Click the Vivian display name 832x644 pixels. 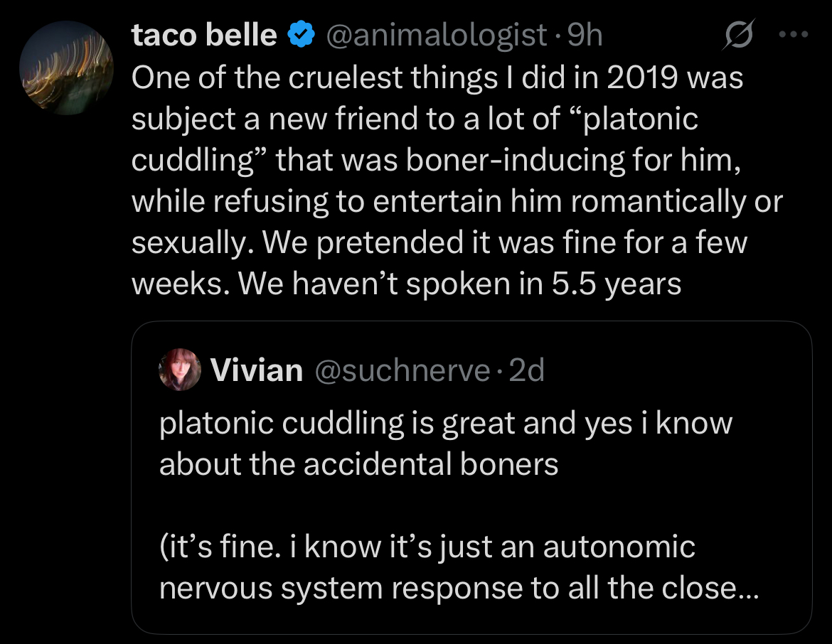[257, 370]
